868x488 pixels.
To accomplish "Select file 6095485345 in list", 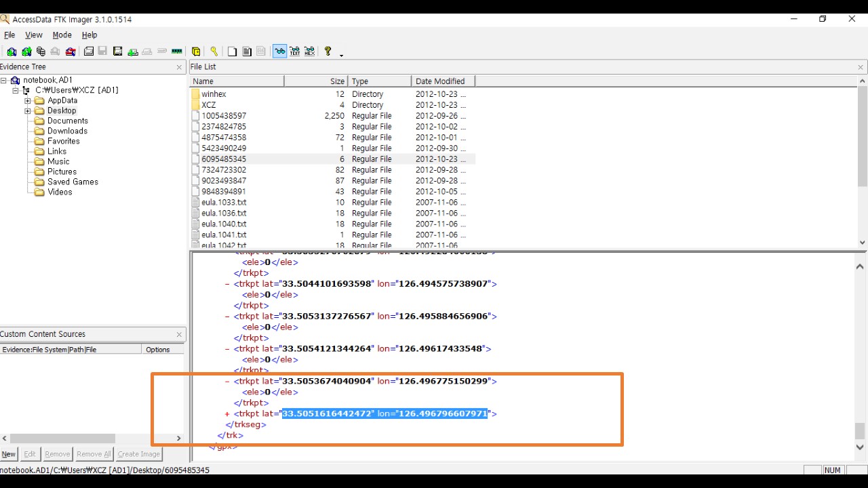I will click(x=332, y=159).
